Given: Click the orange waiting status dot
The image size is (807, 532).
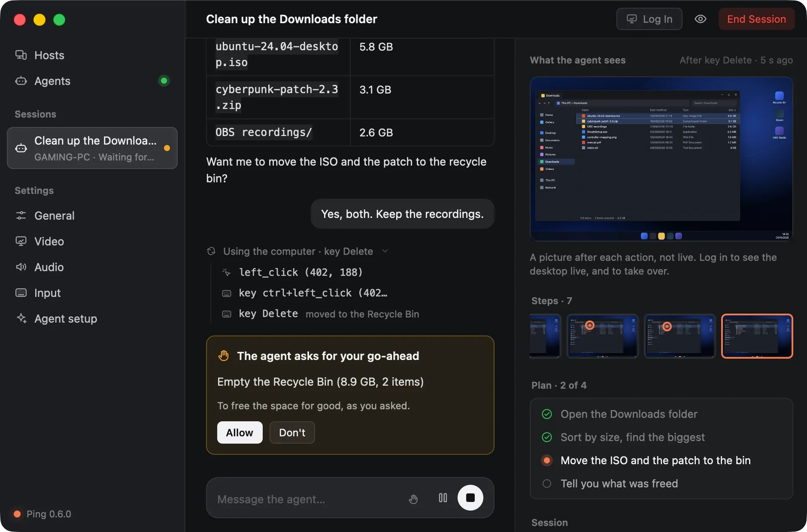Looking at the screenshot, I should click(167, 148).
